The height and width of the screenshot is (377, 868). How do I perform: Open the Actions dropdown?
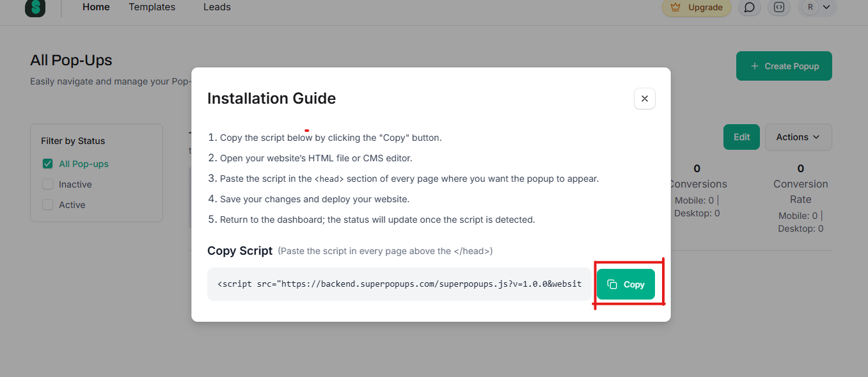798,137
